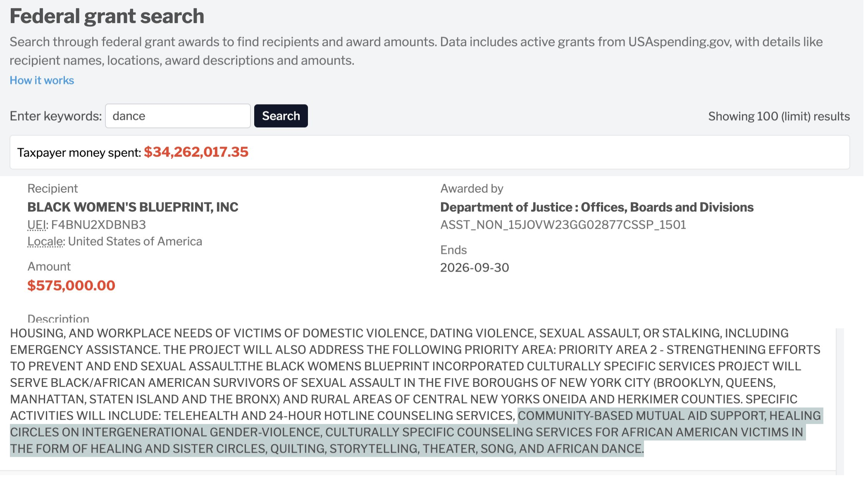
Task: Click the partially hidden Description label
Action: point(58,319)
